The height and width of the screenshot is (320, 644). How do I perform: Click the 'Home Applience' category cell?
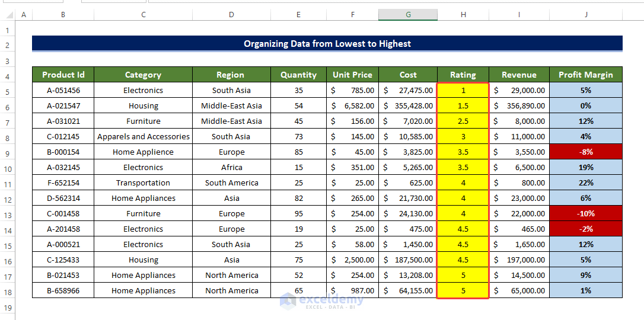[144, 152]
